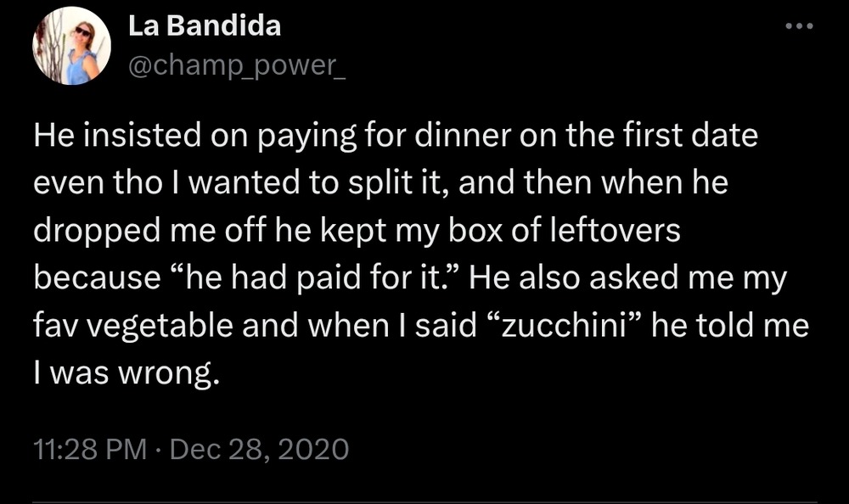This screenshot has width=849, height=504.
Task: Open the three-dot more options menu
Action: pos(799,26)
